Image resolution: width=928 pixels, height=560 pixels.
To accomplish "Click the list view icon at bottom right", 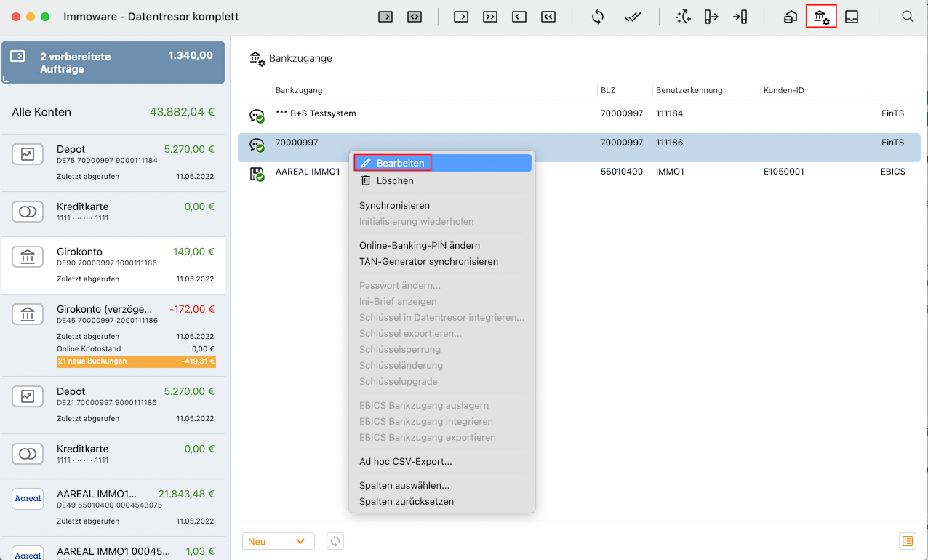I will (x=907, y=541).
